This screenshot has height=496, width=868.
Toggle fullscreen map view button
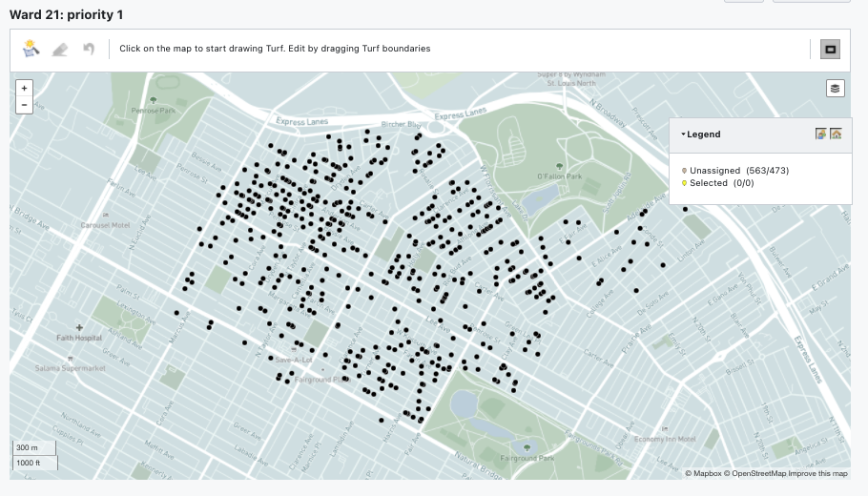[830, 50]
